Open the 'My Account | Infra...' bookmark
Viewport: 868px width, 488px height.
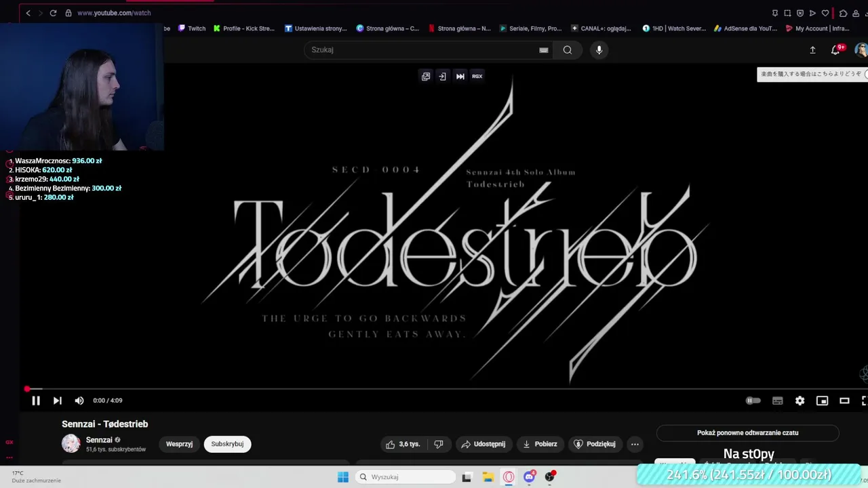tap(818, 28)
